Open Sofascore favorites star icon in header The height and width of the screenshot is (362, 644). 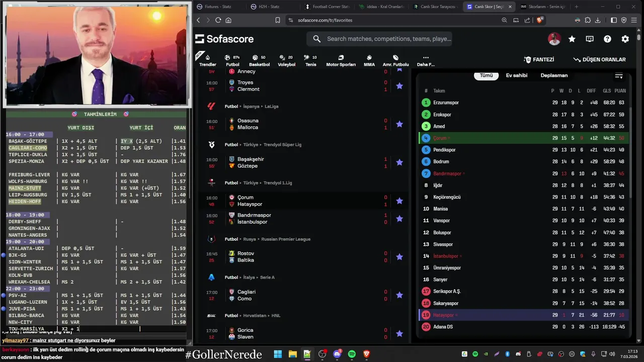click(572, 39)
